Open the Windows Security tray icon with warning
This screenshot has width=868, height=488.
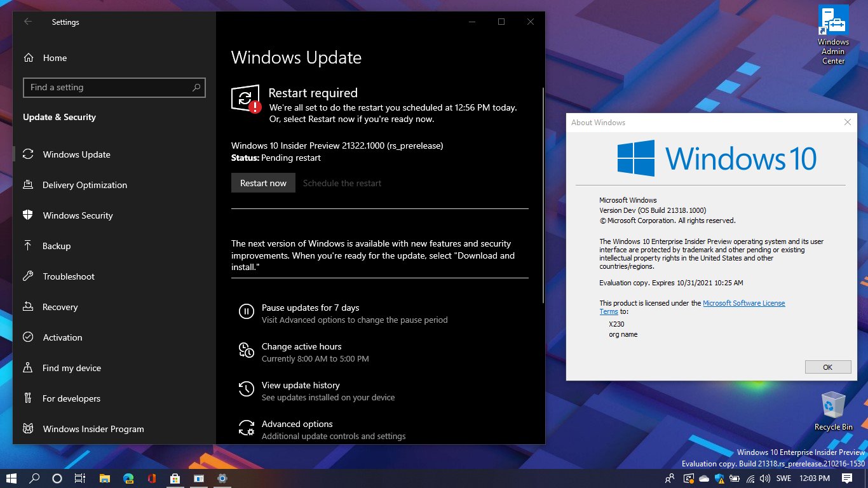[719, 478]
